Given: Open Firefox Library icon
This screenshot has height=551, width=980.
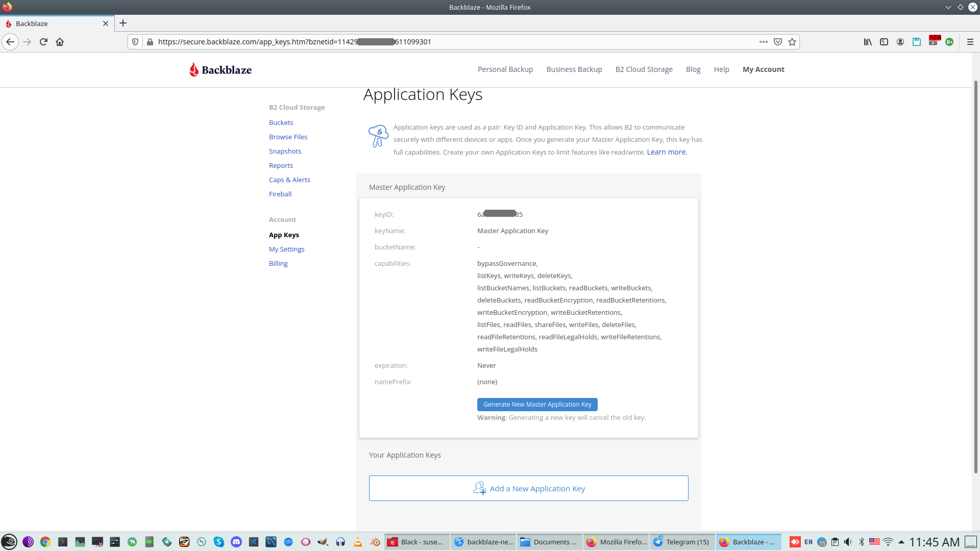Looking at the screenshot, I should click(x=867, y=42).
